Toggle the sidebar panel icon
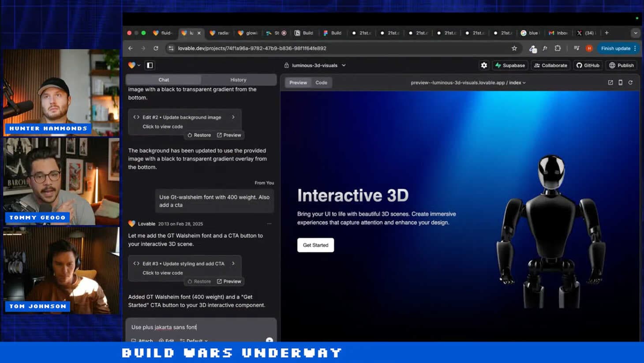The image size is (644, 363). point(150,65)
